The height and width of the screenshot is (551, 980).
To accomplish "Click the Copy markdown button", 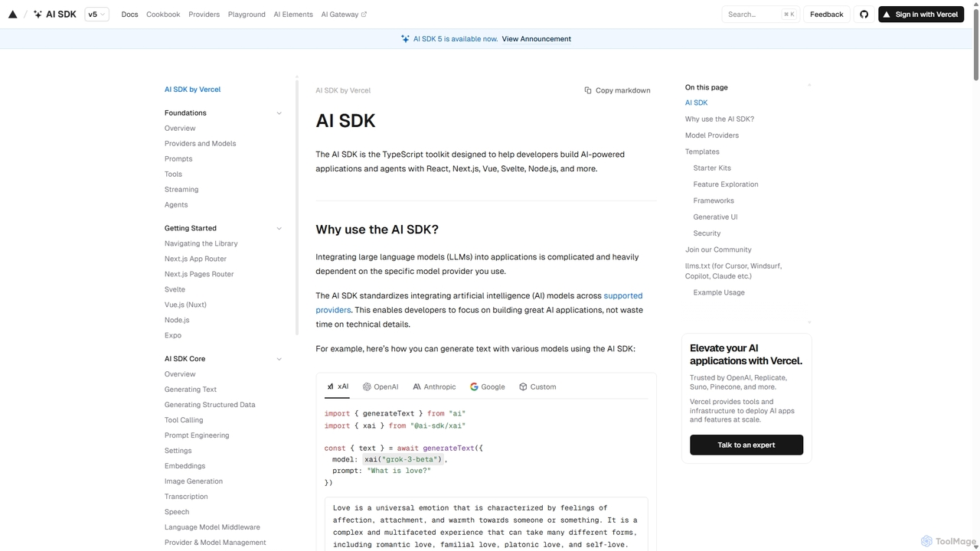I will pos(617,90).
